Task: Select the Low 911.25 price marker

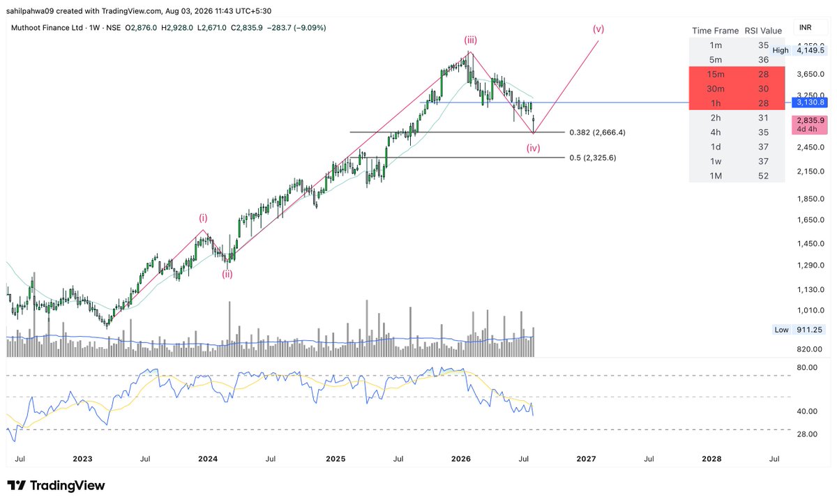Action: coord(799,329)
